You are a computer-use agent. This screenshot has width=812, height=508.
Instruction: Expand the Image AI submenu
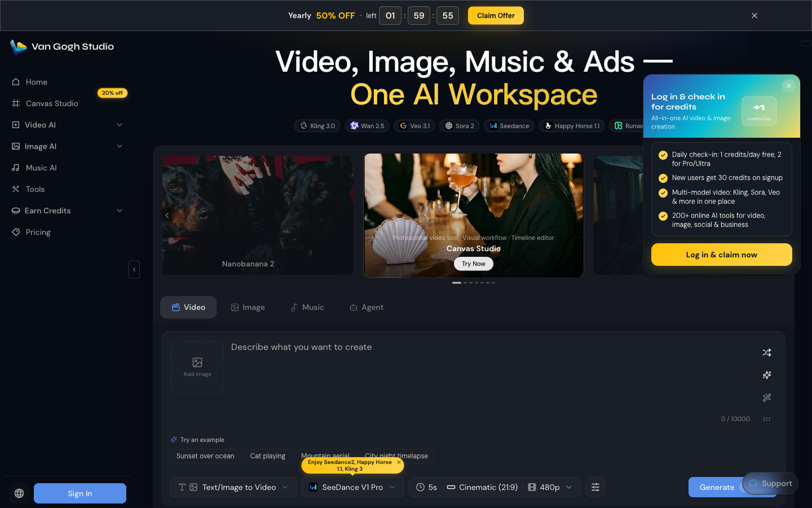[x=68, y=146]
